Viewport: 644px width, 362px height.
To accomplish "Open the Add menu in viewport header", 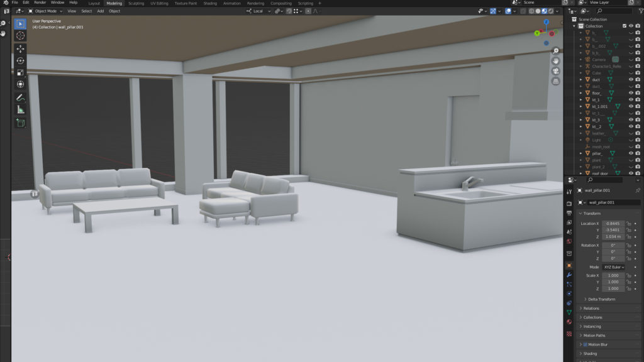I will click(x=100, y=11).
